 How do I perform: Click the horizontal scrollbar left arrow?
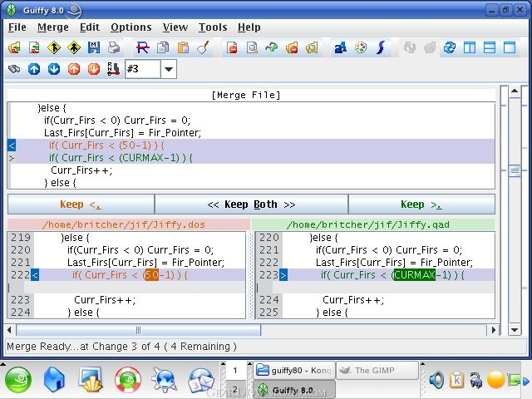9,330
